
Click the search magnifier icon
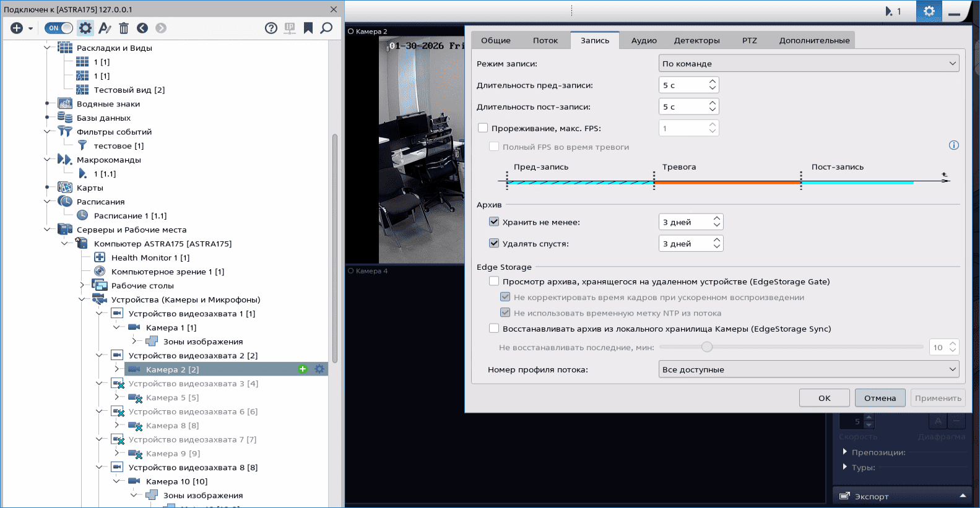[x=326, y=28]
